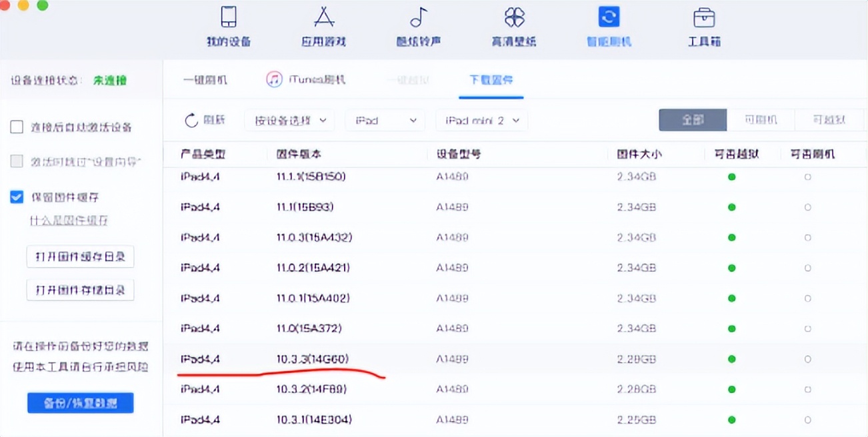Click the 打开固件缓存目录 button
The width and height of the screenshot is (868, 437).
point(80,256)
